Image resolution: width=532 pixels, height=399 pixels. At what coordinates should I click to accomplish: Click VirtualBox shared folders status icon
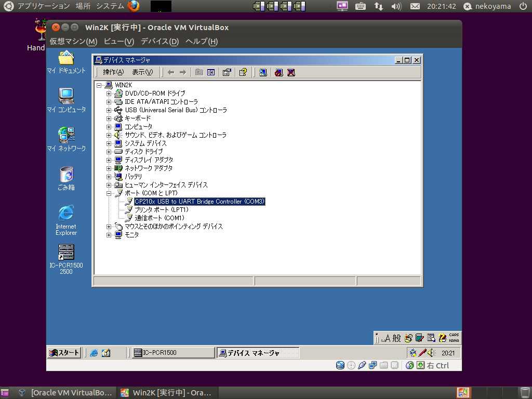click(x=384, y=365)
